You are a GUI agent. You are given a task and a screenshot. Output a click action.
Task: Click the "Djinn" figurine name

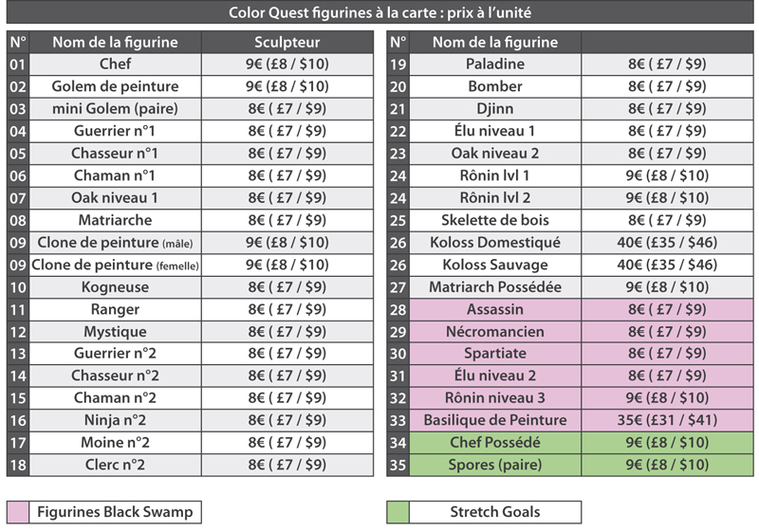click(x=494, y=108)
